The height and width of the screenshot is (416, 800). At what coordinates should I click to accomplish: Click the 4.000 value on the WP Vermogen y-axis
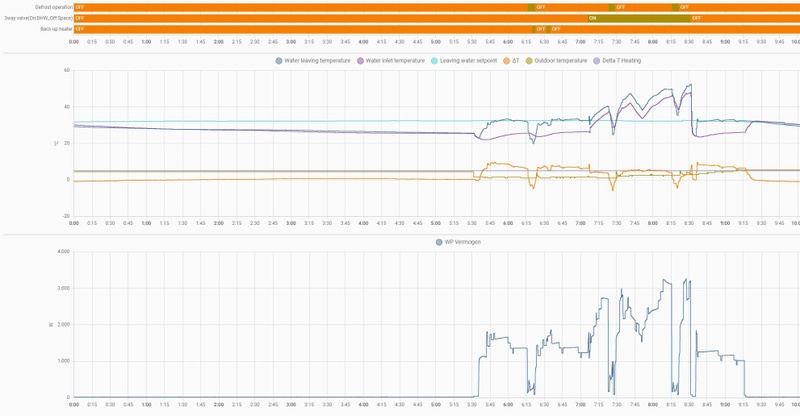tap(64, 252)
